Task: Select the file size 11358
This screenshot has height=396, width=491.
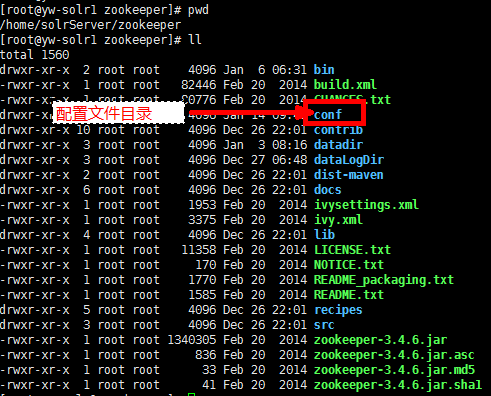Action: coord(199,250)
